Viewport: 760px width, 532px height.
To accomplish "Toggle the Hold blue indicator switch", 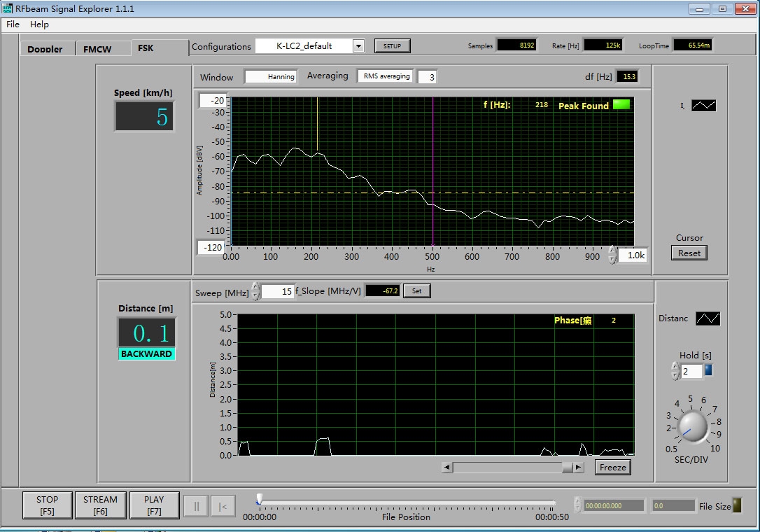I will pos(708,370).
